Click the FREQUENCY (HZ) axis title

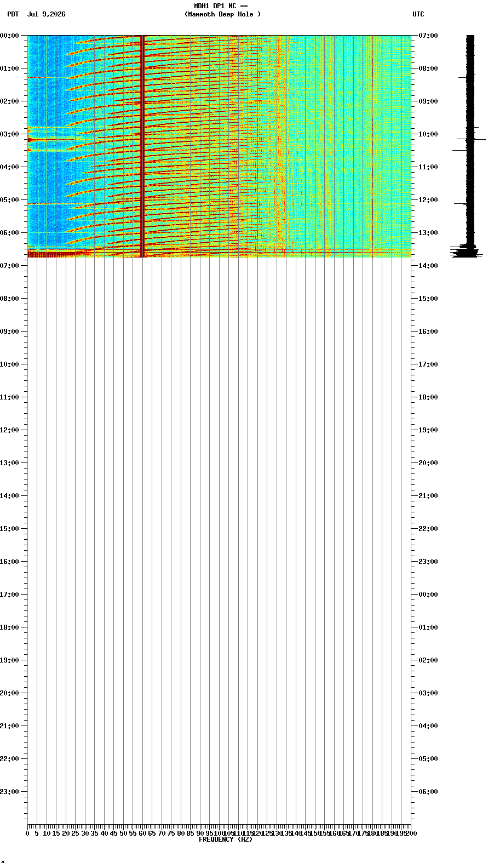226,840
